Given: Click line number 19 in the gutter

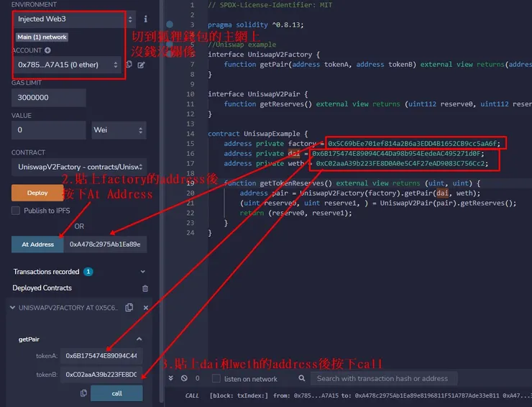Looking at the screenshot, I should tap(191, 183).
